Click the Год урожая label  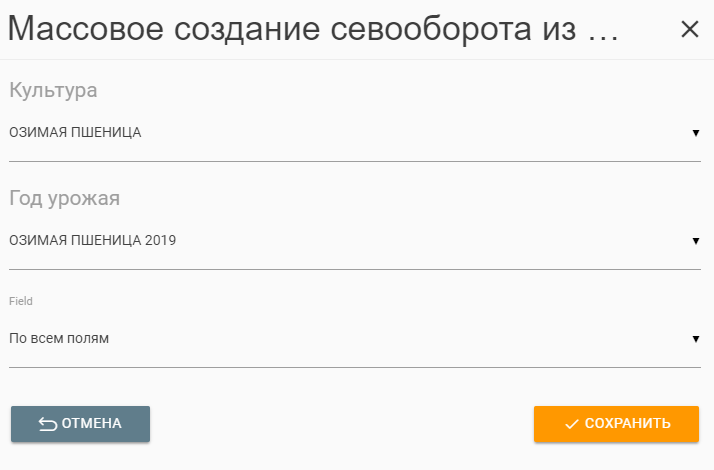64,198
